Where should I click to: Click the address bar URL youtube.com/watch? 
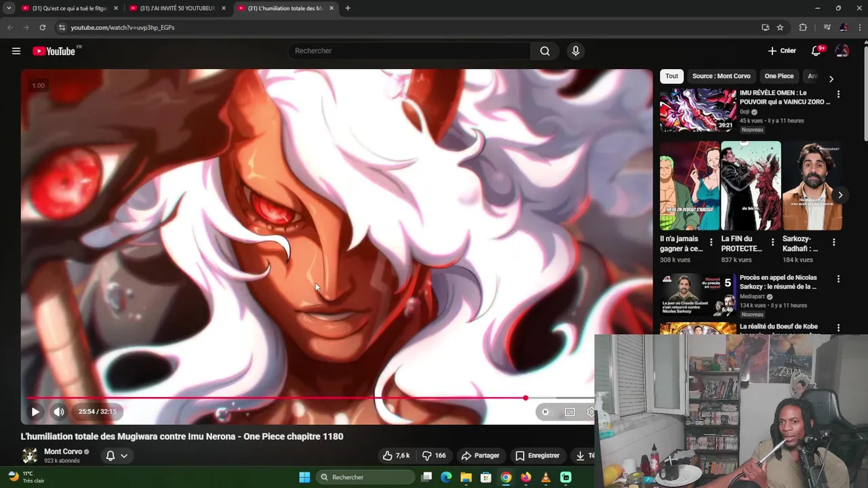[123, 28]
